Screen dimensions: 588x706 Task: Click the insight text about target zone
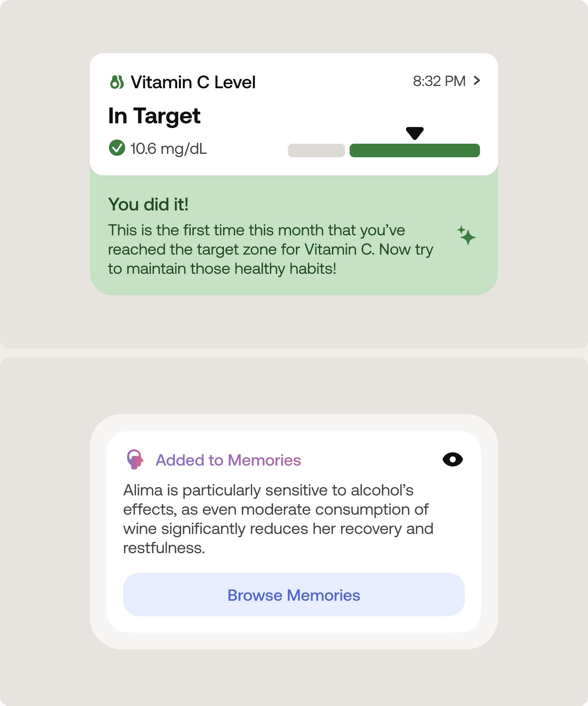tap(271, 249)
